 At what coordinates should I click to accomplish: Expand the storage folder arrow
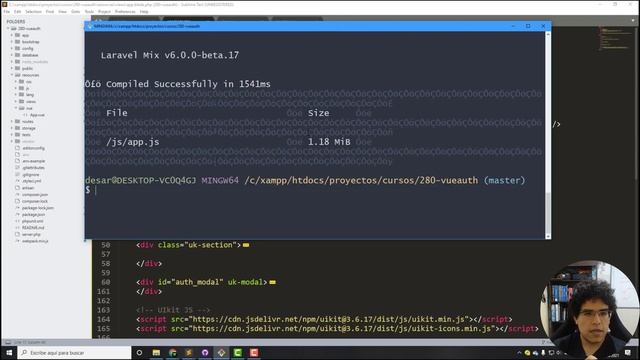pos(12,128)
